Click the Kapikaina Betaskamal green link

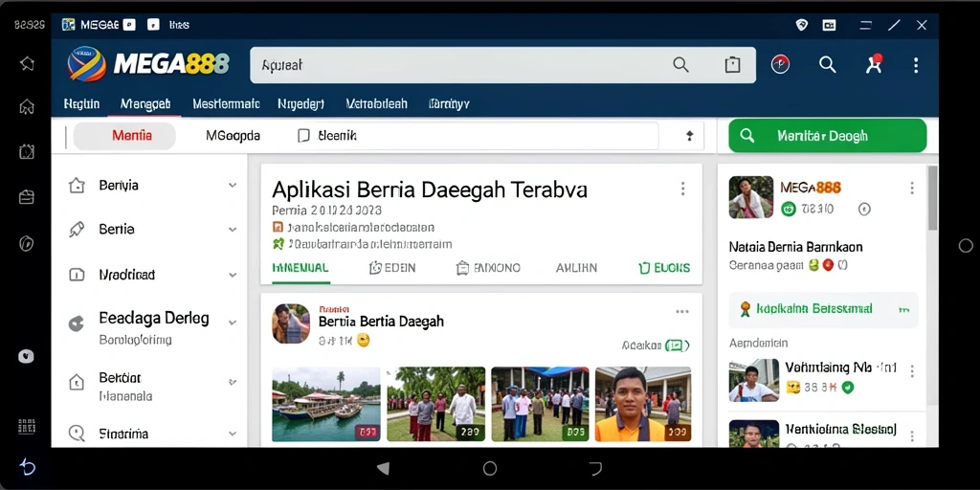tap(813, 309)
